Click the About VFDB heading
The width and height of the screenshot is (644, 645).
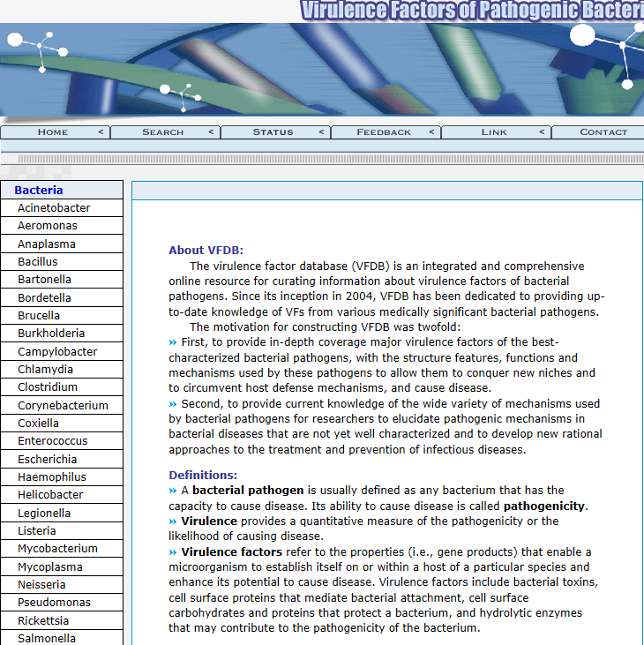(x=206, y=250)
